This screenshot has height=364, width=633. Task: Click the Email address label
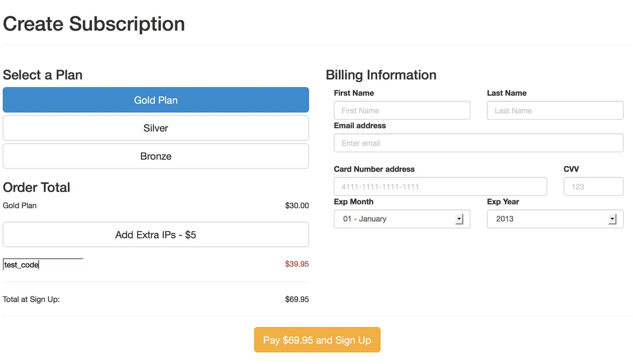(x=360, y=126)
